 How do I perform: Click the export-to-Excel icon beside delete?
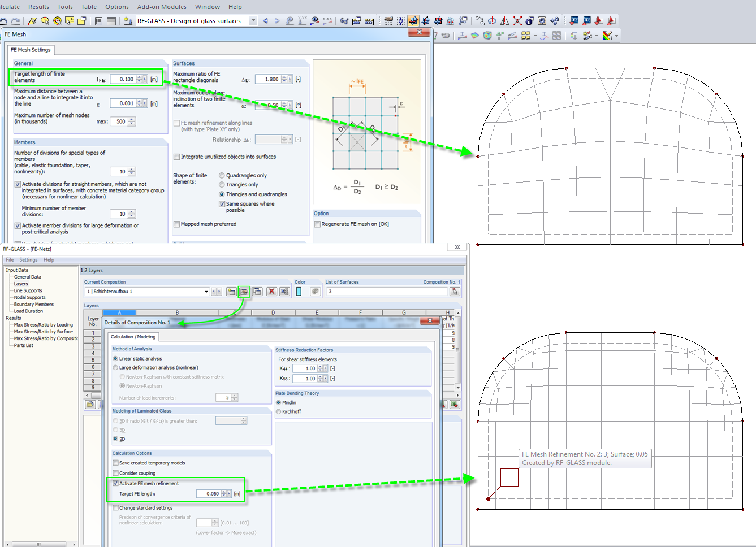pos(284,292)
